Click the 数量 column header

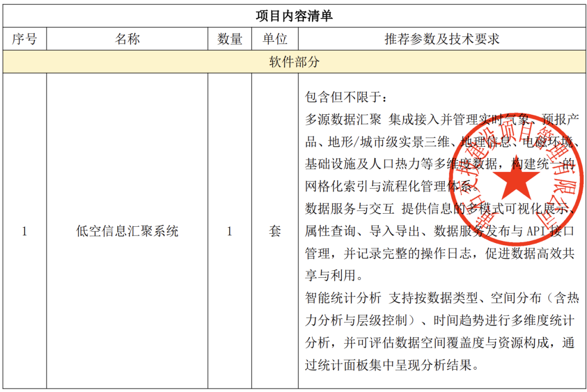click(229, 39)
